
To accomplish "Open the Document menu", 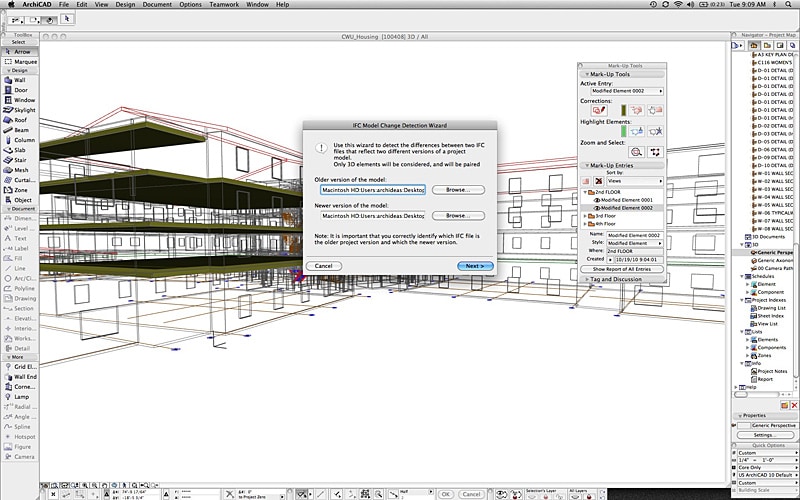I will 157,4.
